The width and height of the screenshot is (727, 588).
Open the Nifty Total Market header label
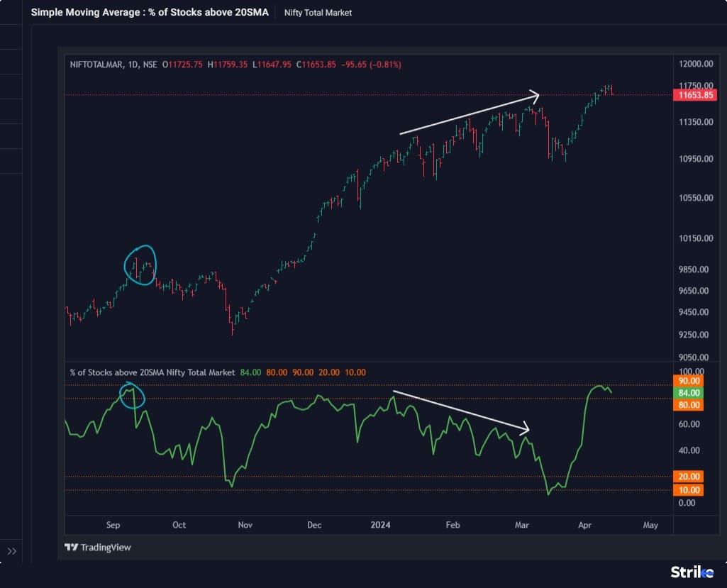click(318, 13)
